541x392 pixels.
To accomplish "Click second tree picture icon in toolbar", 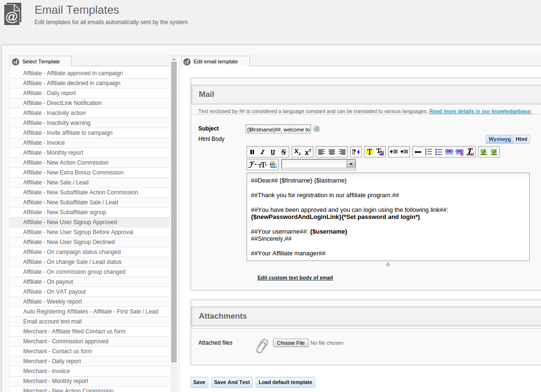I will tap(494, 152).
